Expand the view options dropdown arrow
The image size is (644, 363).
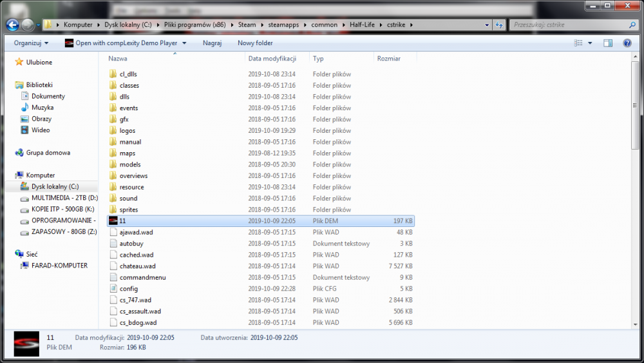pyautogui.click(x=590, y=43)
